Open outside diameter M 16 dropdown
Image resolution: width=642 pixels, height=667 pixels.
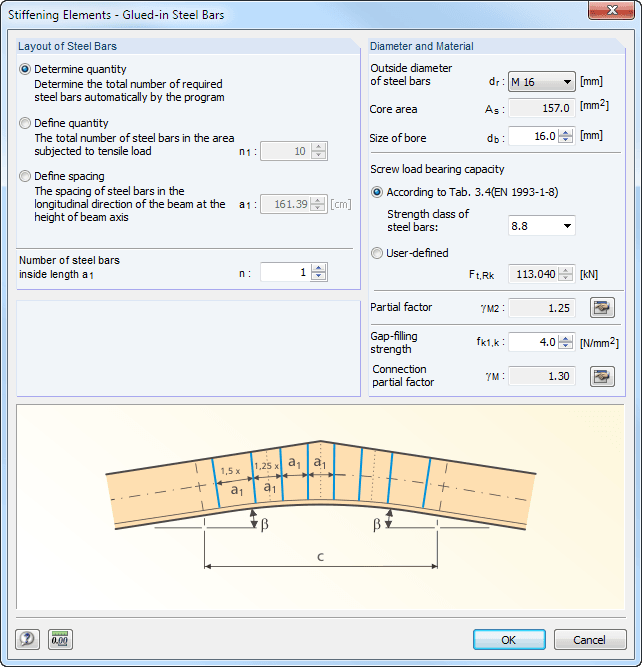point(542,82)
